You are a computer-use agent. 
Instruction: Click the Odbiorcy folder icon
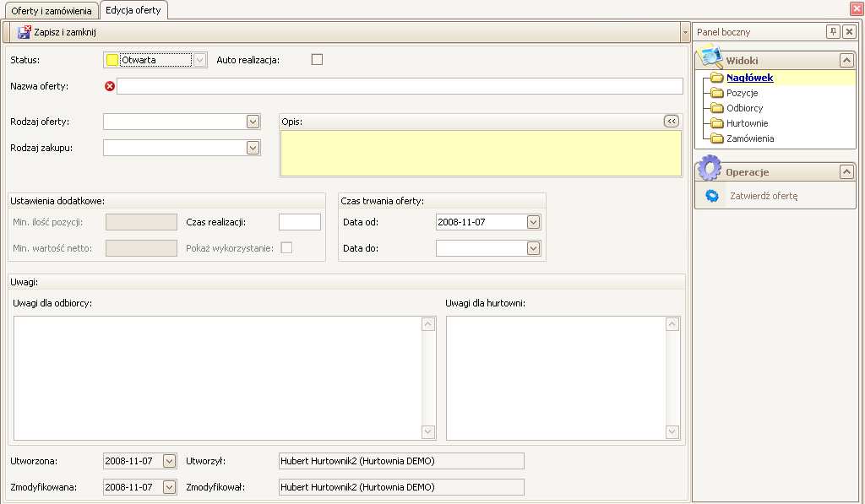point(716,108)
